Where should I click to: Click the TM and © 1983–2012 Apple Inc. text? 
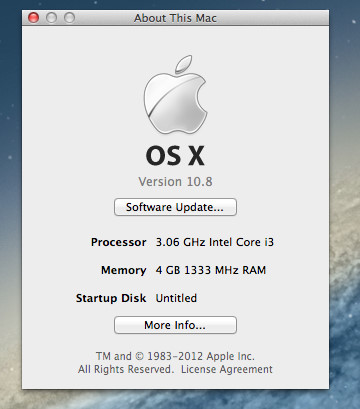click(175, 356)
